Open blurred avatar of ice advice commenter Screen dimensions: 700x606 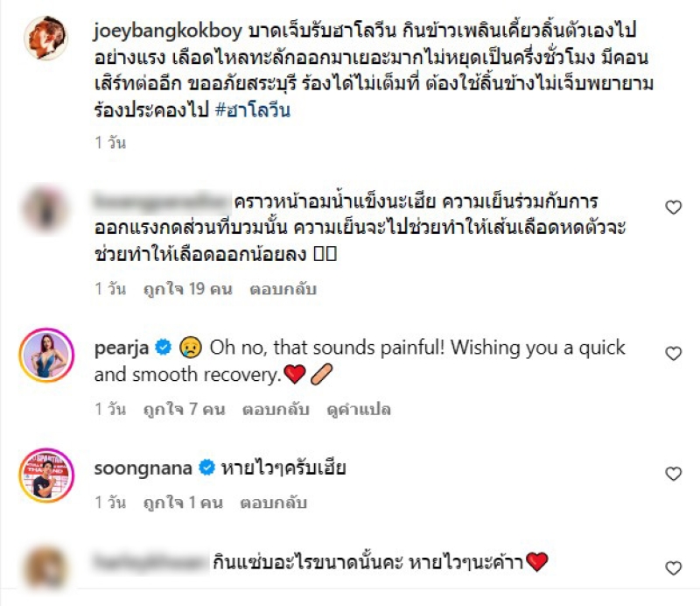46,209
